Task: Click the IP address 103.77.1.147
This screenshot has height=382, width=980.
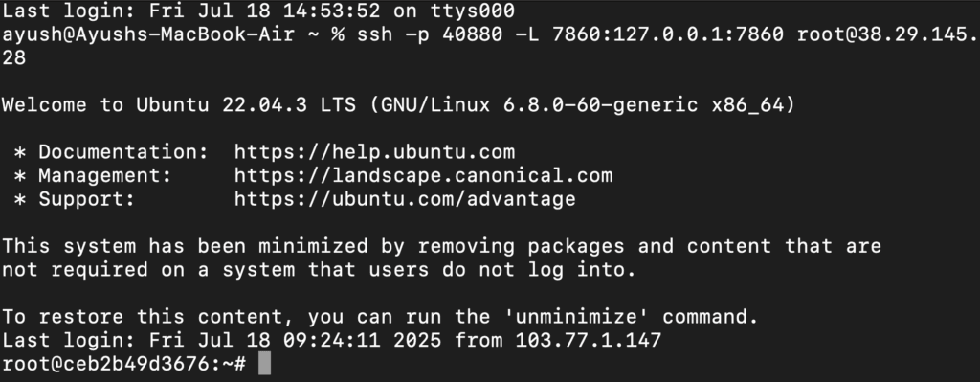Action: 589,341
